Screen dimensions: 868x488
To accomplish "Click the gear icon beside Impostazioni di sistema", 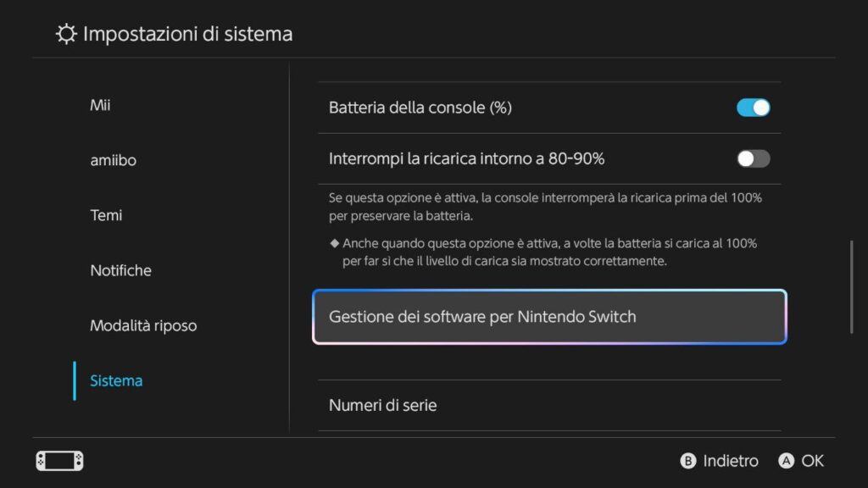I will tap(65, 34).
